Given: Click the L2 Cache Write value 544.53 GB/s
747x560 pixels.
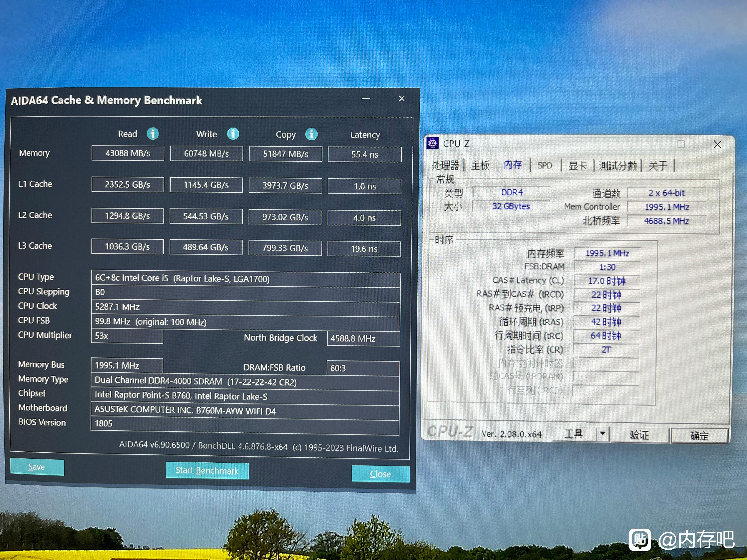Looking at the screenshot, I should point(206,216).
